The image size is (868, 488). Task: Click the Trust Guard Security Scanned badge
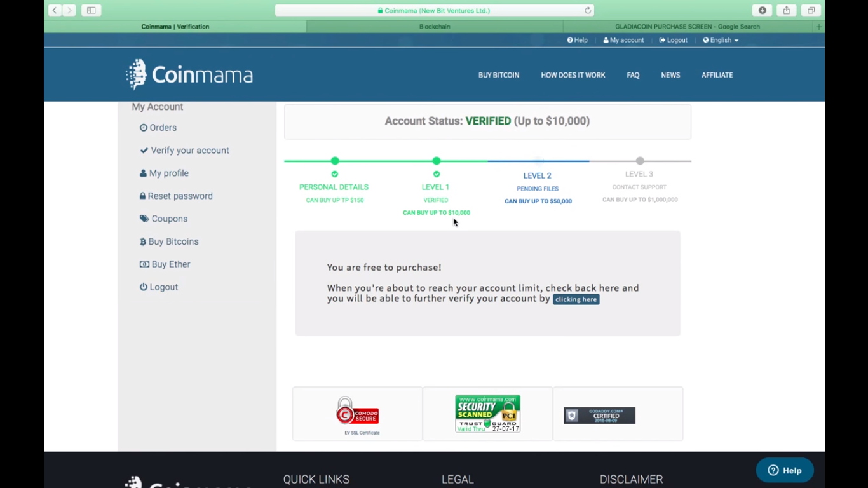point(487,413)
